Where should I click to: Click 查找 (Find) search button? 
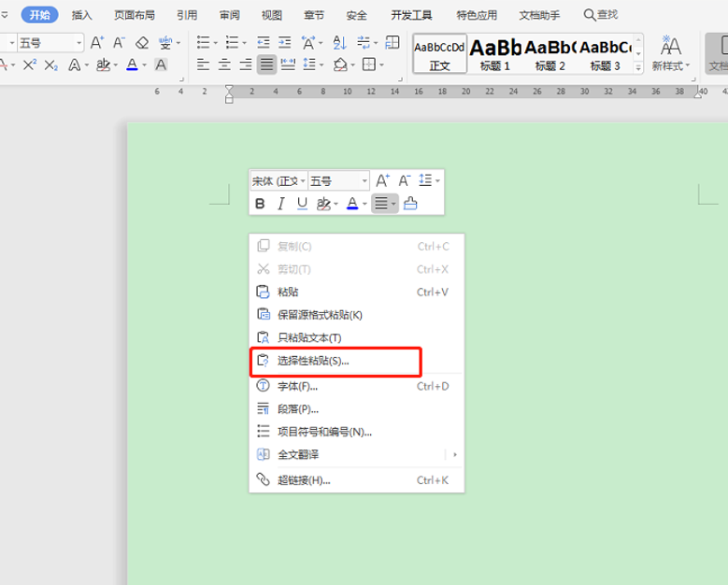[x=601, y=15]
